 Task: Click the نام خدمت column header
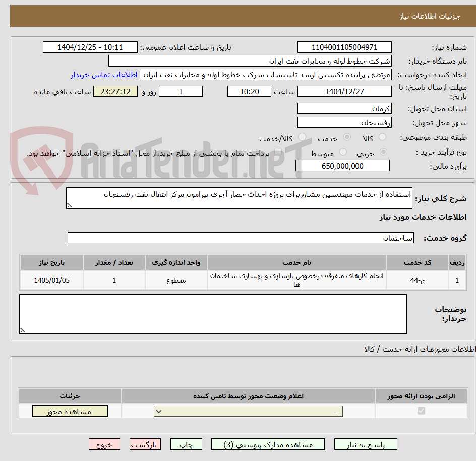[x=296, y=263]
